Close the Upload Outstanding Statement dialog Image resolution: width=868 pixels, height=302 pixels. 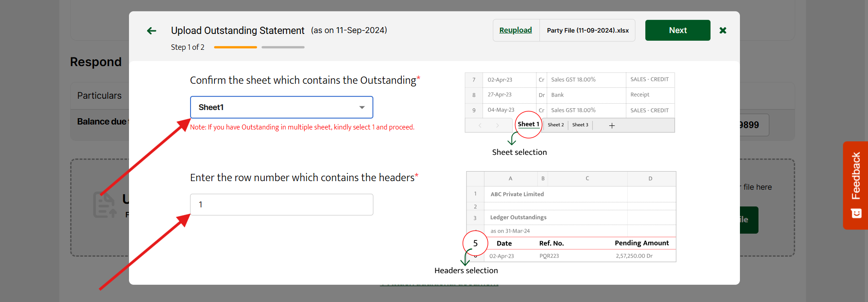pos(723,30)
